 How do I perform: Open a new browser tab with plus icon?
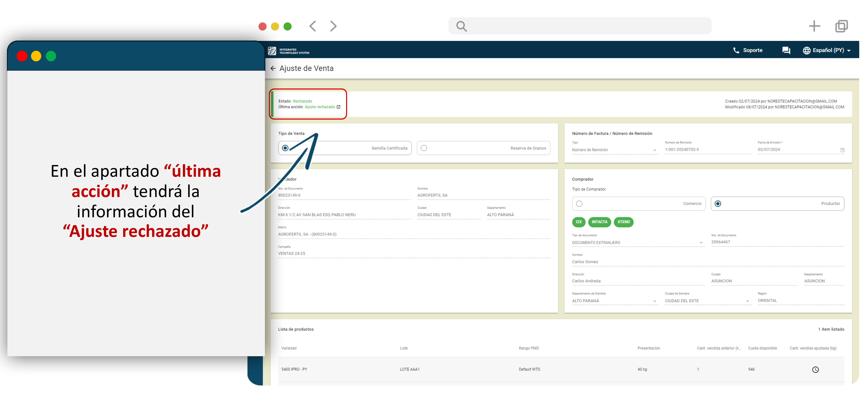814,26
